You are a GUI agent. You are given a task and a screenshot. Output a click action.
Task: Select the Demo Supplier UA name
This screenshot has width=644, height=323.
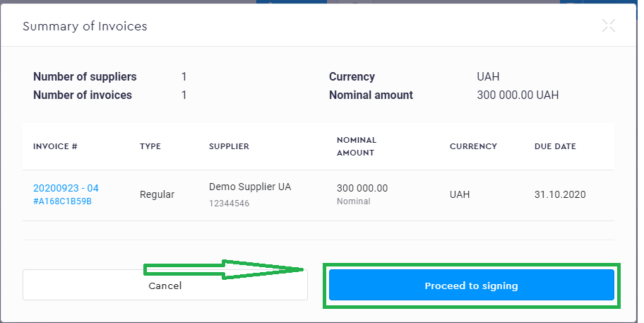click(x=250, y=187)
